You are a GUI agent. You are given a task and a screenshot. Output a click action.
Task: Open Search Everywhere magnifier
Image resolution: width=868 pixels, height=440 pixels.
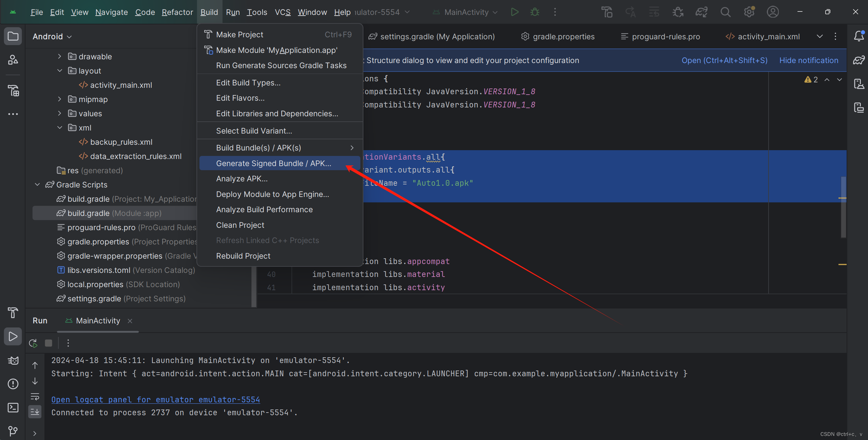click(725, 12)
